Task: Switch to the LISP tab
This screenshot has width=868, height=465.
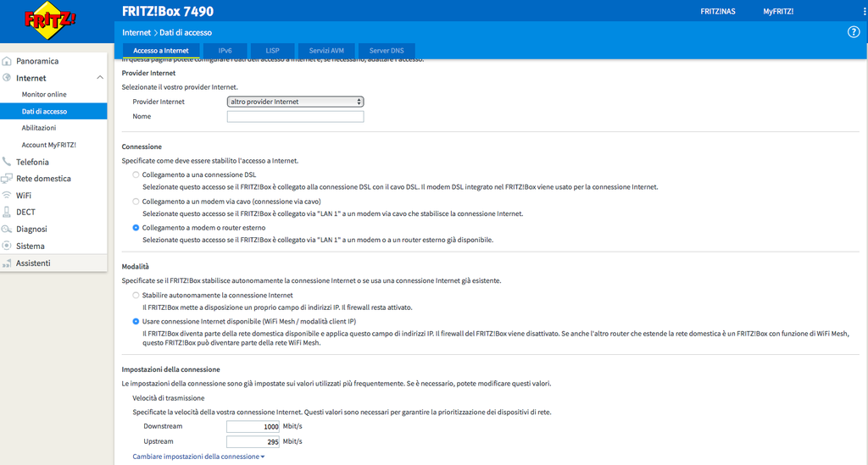Action: [x=272, y=50]
